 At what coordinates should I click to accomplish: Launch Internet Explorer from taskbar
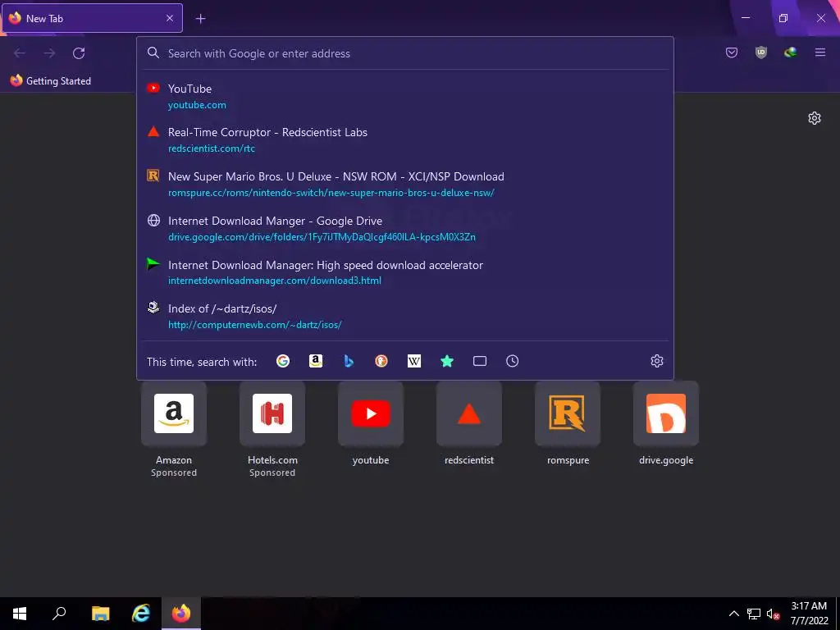click(x=141, y=614)
